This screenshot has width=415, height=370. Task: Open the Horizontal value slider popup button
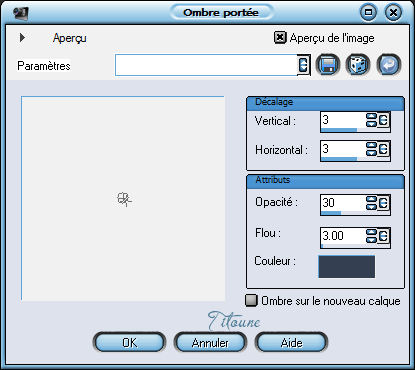click(383, 149)
